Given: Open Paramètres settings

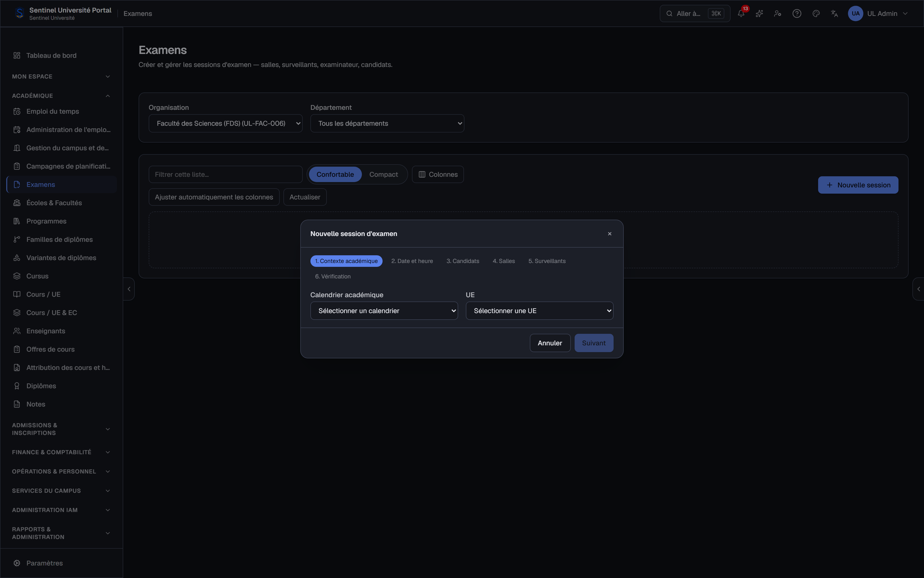Looking at the screenshot, I should (61, 563).
